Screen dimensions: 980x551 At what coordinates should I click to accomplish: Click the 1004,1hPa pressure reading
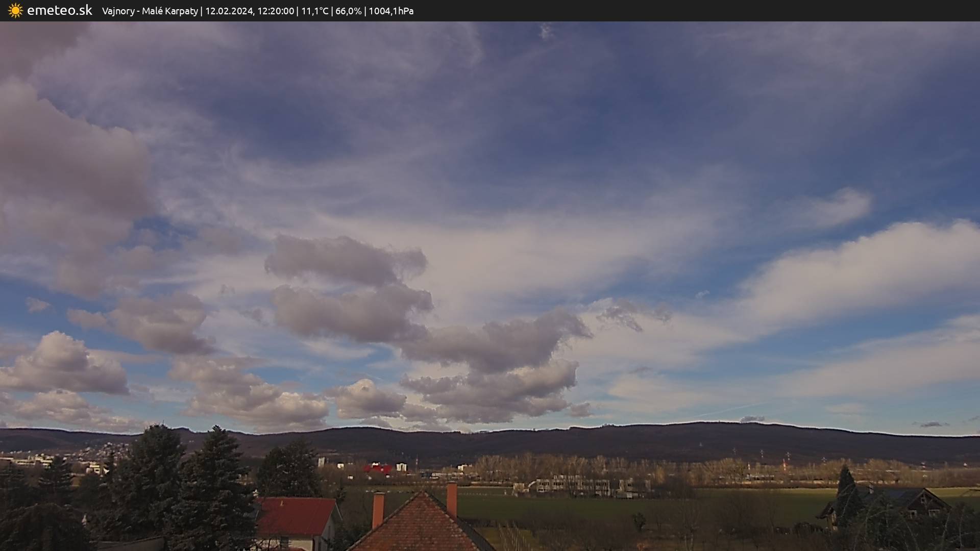[x=390, y=11]
